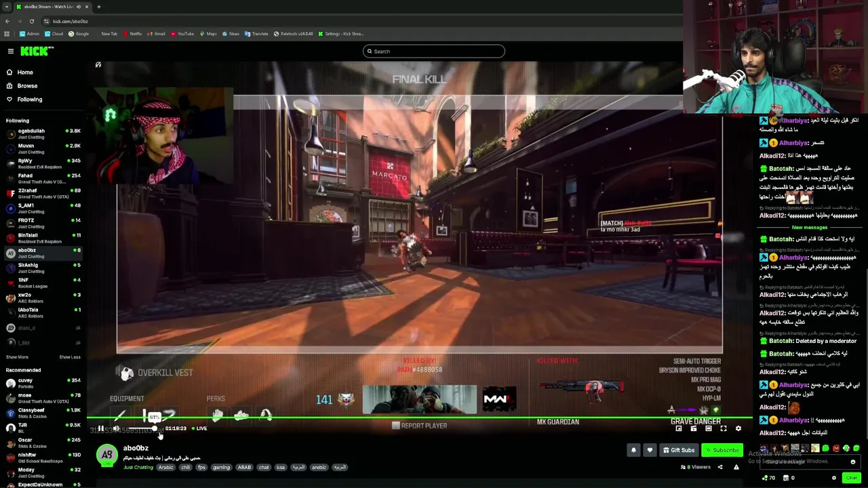Click the clip creation icon
Viewport: 868px width, 488px height.
[x=694, y=428]
